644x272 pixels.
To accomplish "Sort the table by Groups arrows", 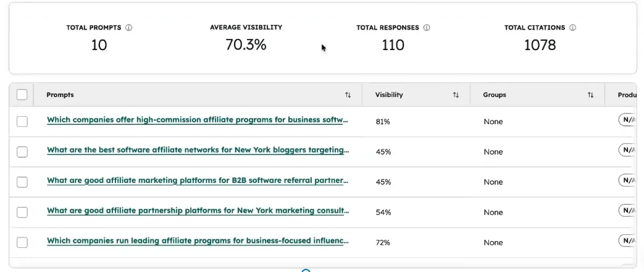I will point(590,95).
